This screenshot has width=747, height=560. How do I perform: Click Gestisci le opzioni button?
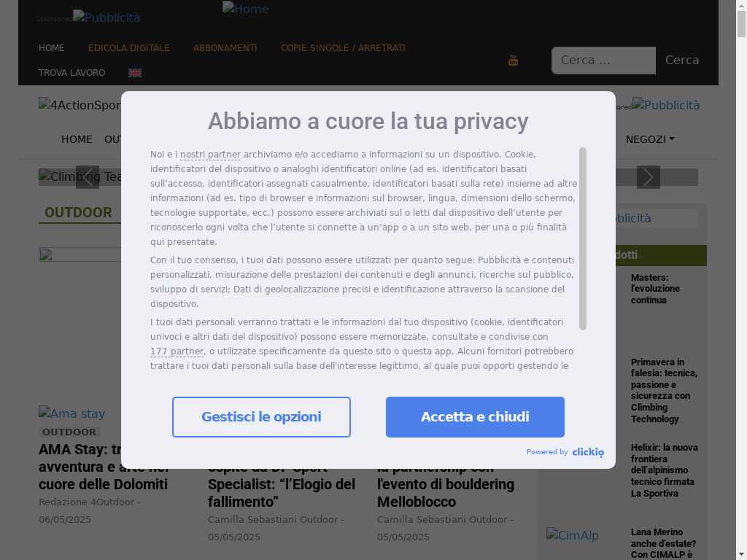click(x=261, y=417)
